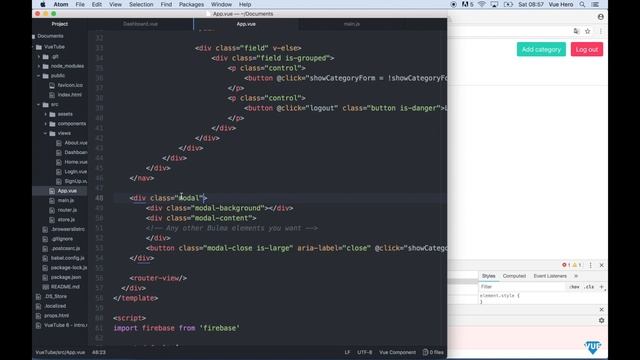Click the AirPlay display icon in menu bar
The width and height of the screenshot is (640, 360).
pyautogui.click(x=494, y=4)
